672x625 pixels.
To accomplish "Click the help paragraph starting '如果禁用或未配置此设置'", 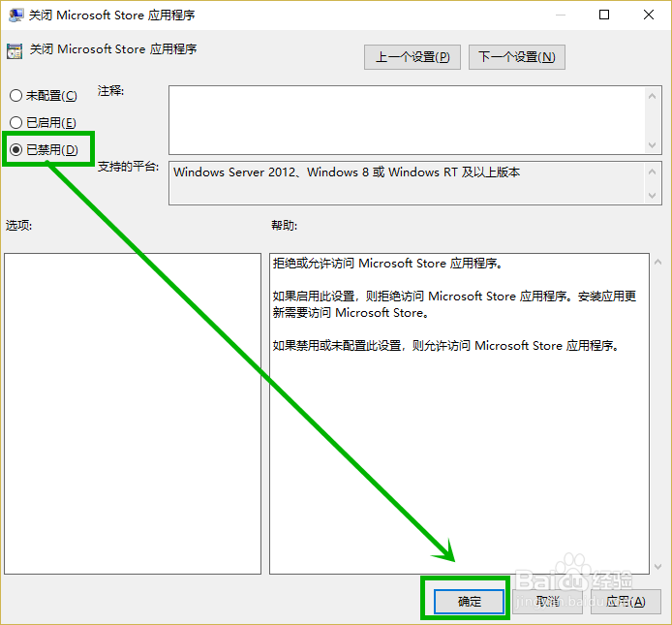I will coord(445,345).
